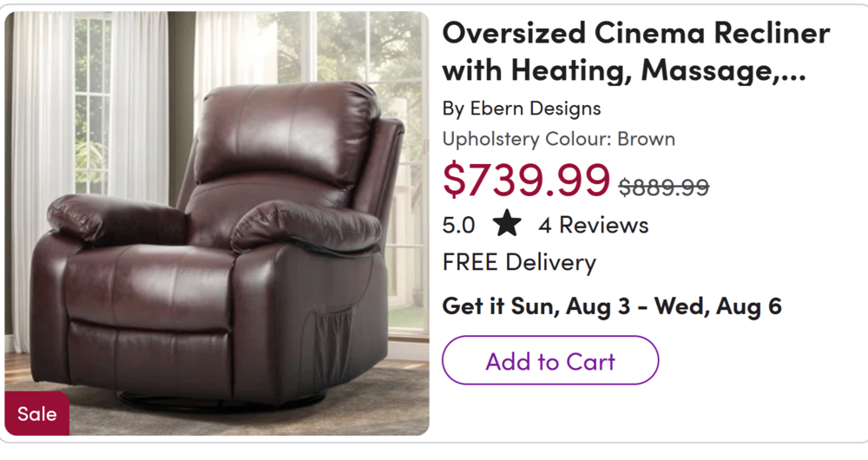Screen dimensions: 868x460
Task: Click the Get it Sun, Aug 3 delivery estimate
Action: (612, 306)
